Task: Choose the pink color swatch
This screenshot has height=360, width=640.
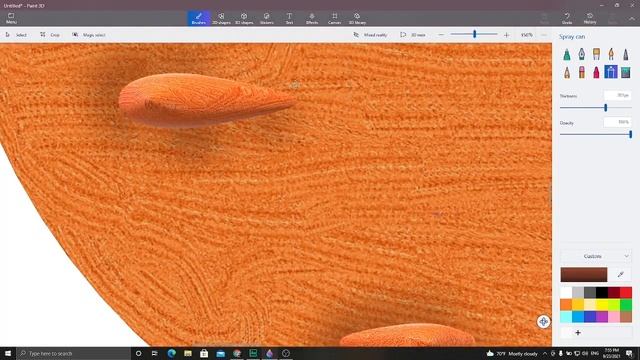Action: (614, 316)
